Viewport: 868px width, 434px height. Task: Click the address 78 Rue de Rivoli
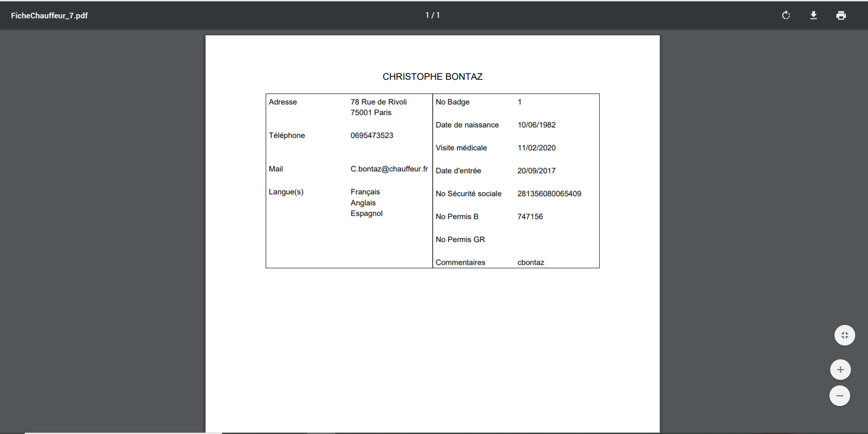[378, 102]
